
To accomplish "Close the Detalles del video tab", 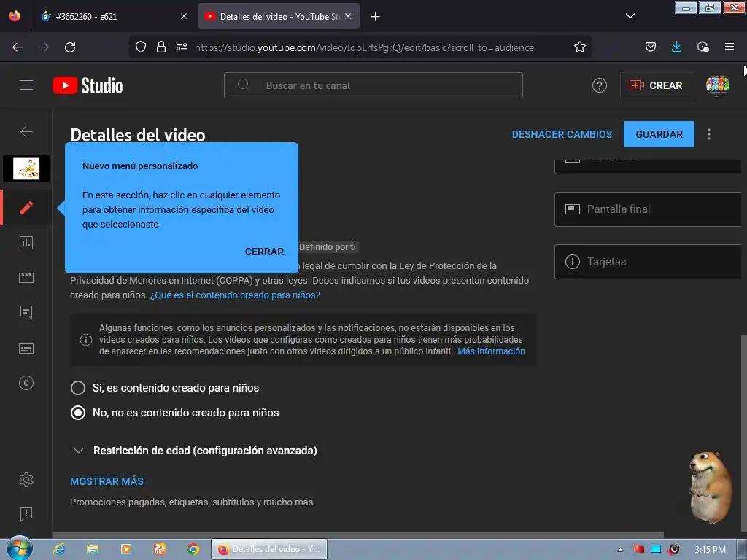I will (x=348, y=16).
